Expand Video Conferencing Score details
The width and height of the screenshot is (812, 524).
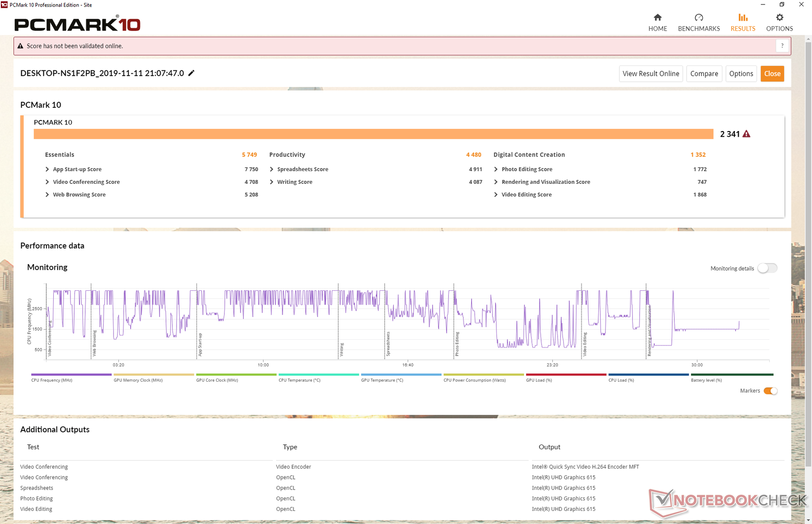click(47, 182)
